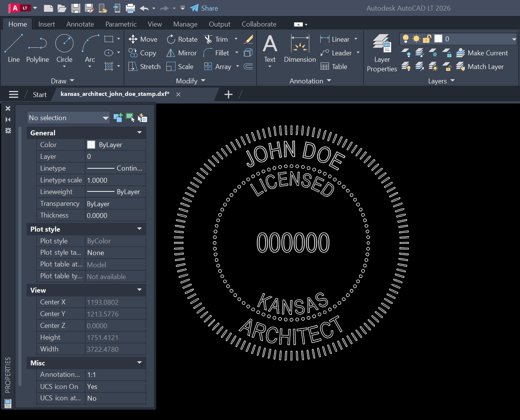Collapse the Misc section

tap(139, 363)
